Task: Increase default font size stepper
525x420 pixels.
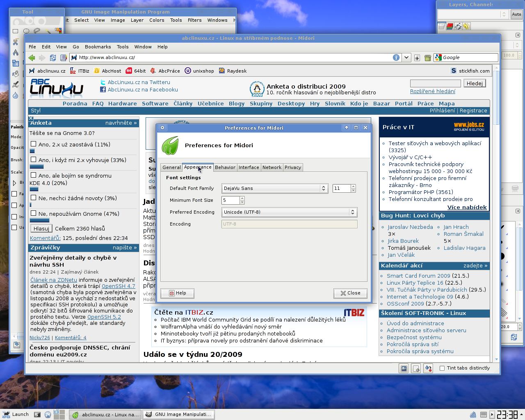Action: [353, 186]
